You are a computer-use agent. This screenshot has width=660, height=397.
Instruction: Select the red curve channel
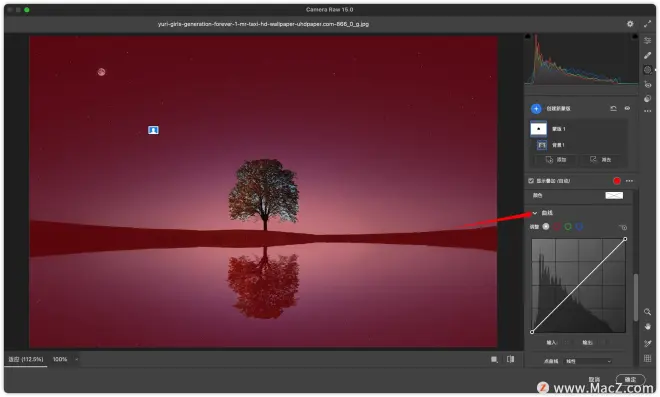point(557,226)
